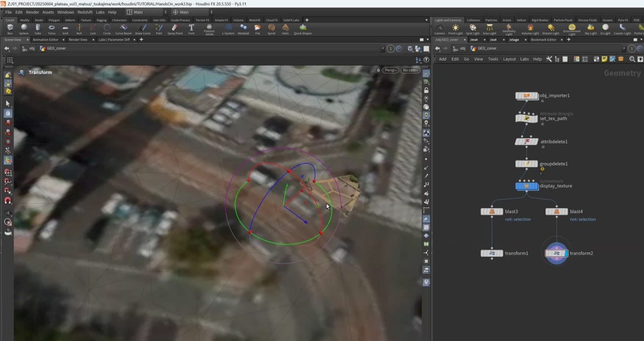644x341 pixels.
Task: Open the Redshift menu
Action: pos(85,12)
